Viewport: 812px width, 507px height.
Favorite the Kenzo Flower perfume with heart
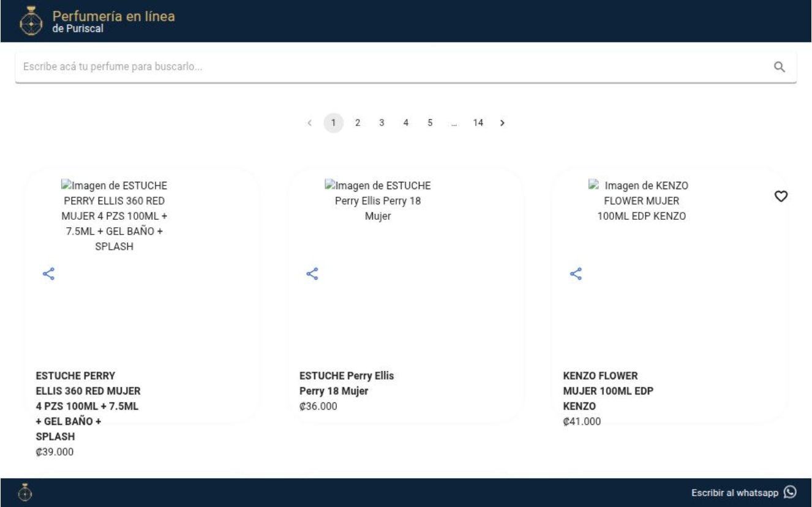click(x=781, y=196)
